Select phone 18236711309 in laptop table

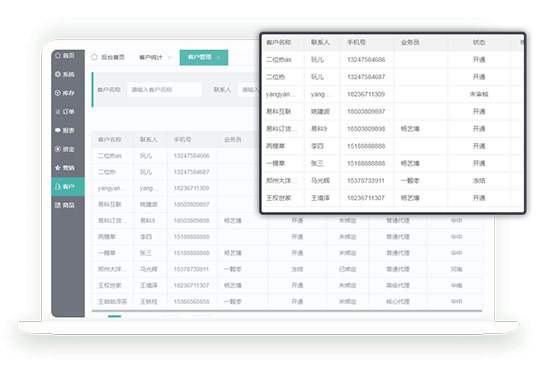click(x=192, y=188)
